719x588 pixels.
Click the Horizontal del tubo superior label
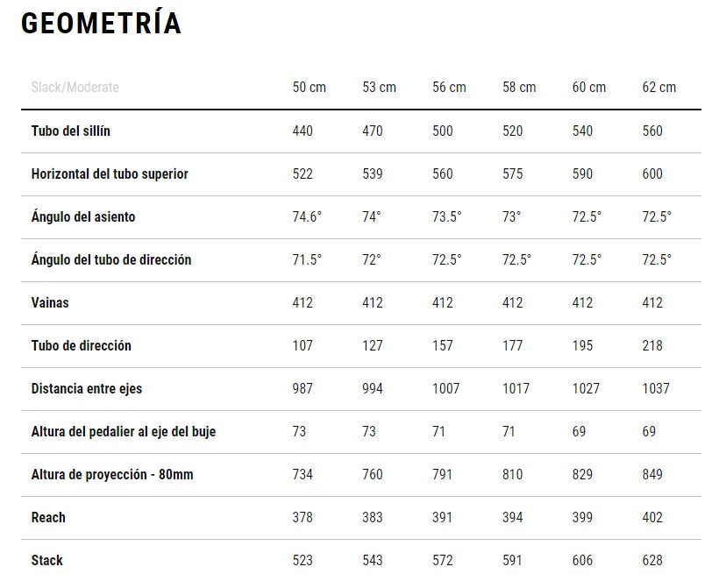coord(110,174)
